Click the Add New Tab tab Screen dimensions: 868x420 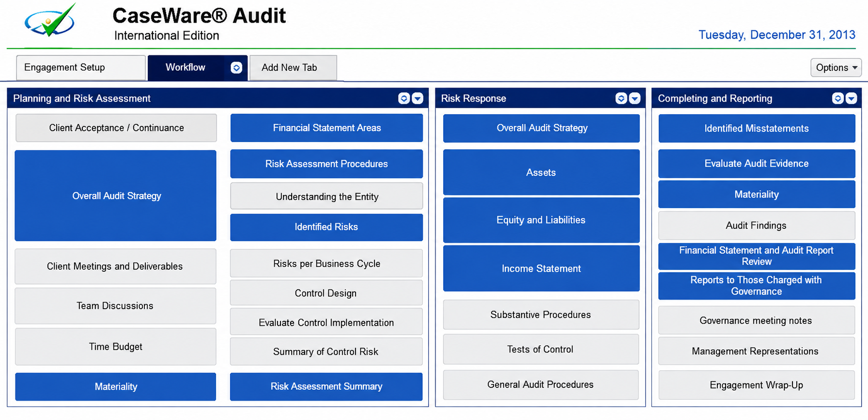(x=293, y=67)
